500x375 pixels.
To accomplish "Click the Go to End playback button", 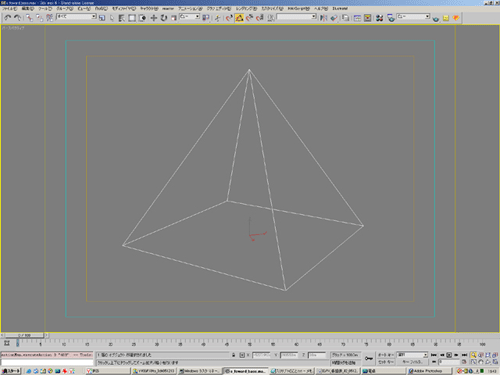I will pos(464,355).
